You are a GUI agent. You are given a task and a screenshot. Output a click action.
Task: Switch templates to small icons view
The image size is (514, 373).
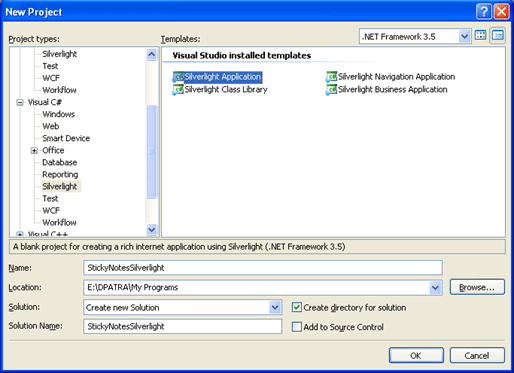click(497, 35)
